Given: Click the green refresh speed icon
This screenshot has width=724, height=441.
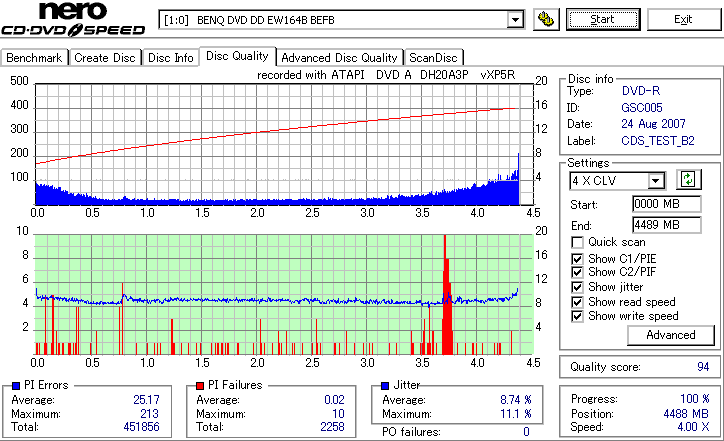Looking at the screenshot, I should 688,179.
